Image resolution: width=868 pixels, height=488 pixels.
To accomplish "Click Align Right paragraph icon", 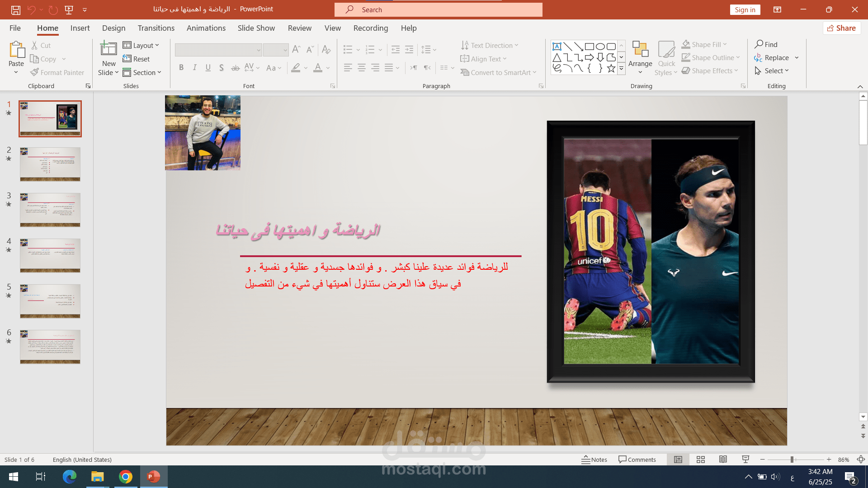I will [x=375, y=68].
